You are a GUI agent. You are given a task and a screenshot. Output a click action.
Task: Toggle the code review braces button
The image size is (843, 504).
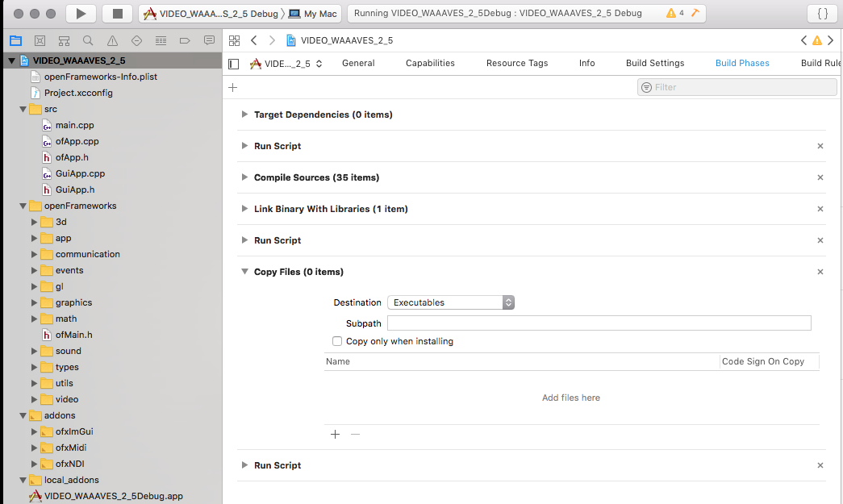click(x=823, y=14)
